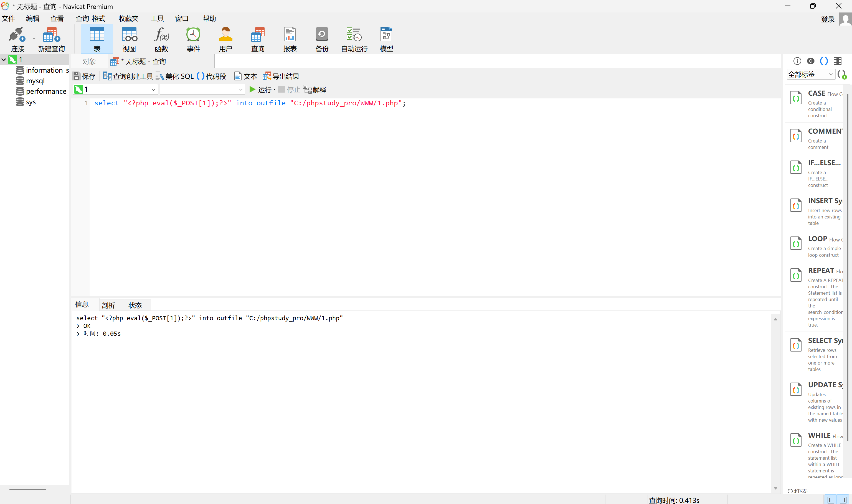The image size is (852, 504).
Task: Click the left sidebar horizontal scrollbar
Action: [x=27, y=489]
